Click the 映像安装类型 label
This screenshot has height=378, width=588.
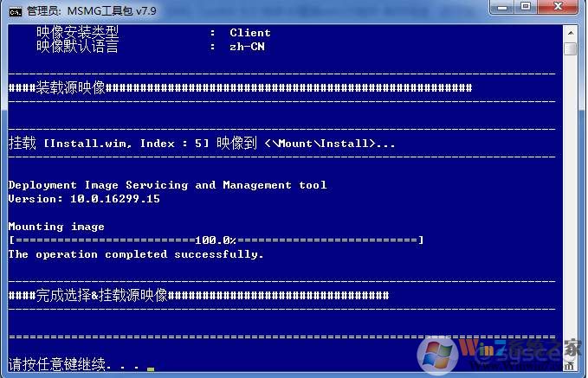pyautogui.click(x=77, y=33)
